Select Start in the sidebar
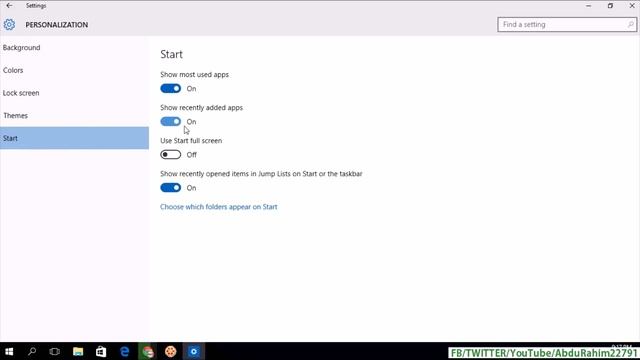The width and height of the screenshot is (640, 360). pyautogui.click(x=74, y=138)
